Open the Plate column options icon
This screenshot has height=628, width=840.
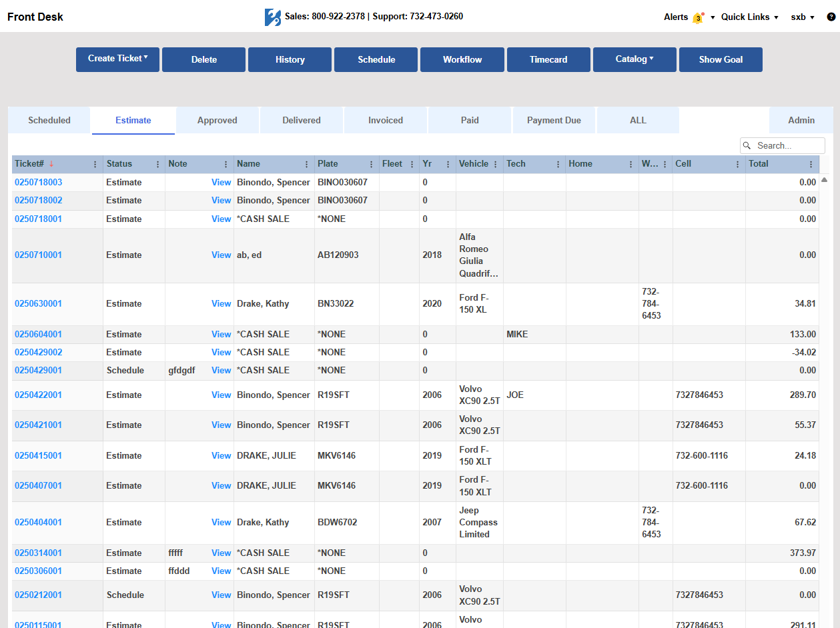click(x=372, y=164)
